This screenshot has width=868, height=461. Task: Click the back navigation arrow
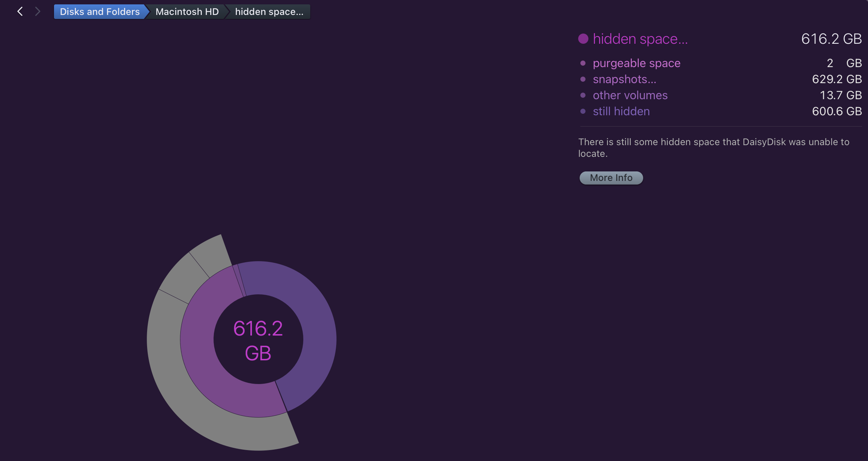[20, 12]
